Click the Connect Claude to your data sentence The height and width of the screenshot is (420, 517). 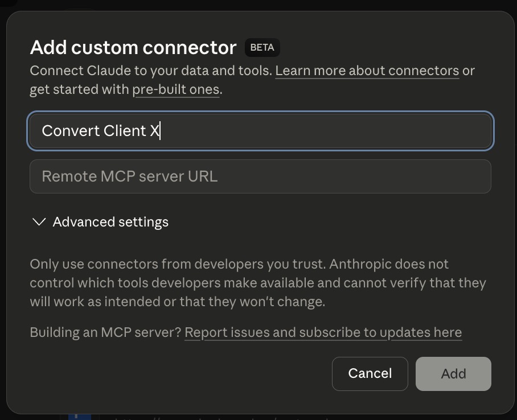pyautogui.click(x=151, y=71)
